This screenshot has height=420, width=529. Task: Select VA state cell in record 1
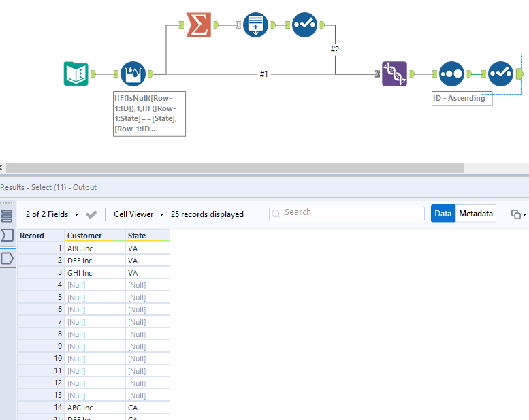click(x=148, y=248)
